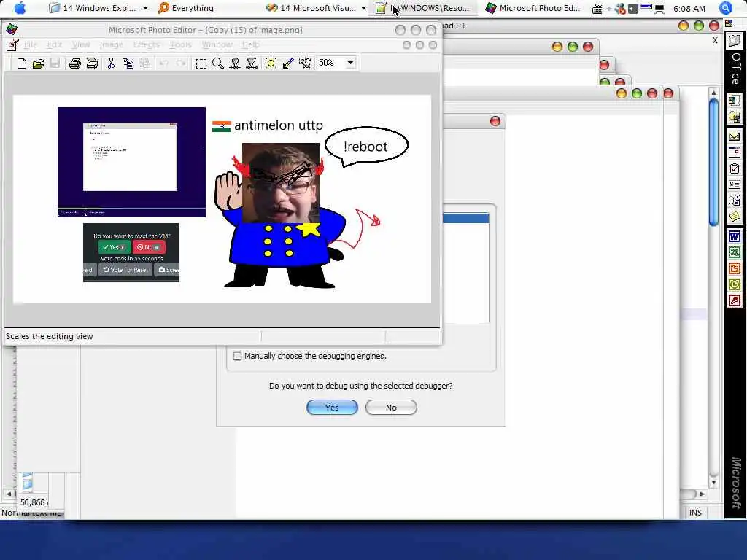The image size is (747, 560).
Task: Click the New Message envelope icon on Office bar
Action: coord(735,136)
